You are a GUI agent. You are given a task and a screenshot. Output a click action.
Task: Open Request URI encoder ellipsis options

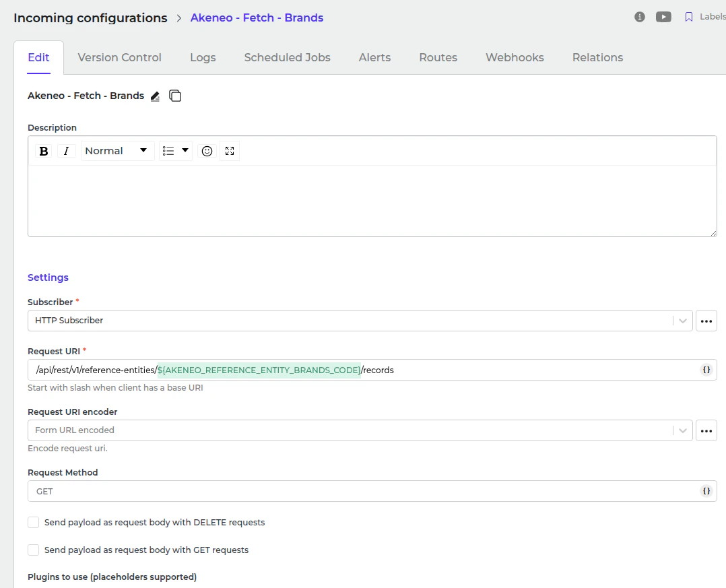coord(706,430)
